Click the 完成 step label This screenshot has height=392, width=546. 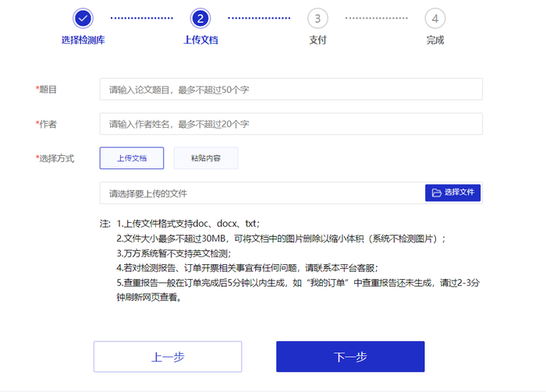point(434,41)
